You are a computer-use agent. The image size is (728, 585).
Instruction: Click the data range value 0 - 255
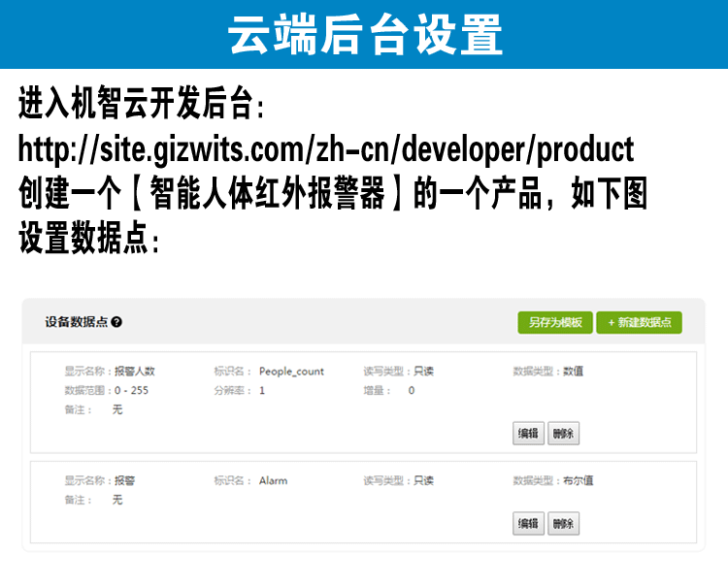point(131,390)
